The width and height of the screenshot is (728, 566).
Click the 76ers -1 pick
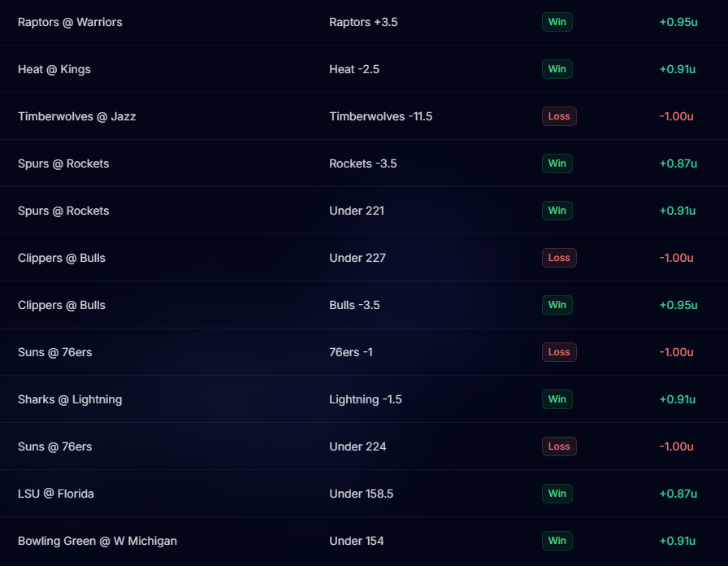[x=351, y=352]
